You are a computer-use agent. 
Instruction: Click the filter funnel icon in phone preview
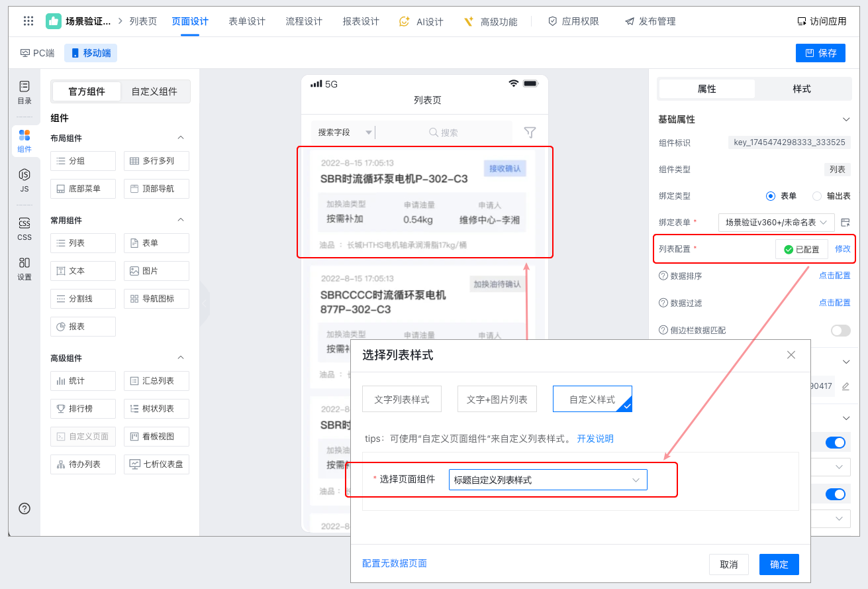point(530,133)
